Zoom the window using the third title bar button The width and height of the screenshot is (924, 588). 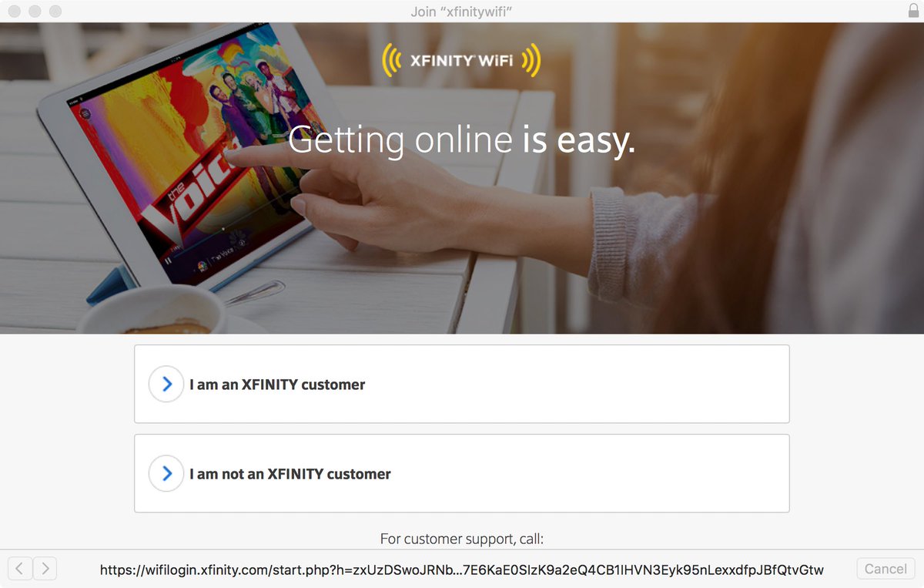(x=55, y=12)
